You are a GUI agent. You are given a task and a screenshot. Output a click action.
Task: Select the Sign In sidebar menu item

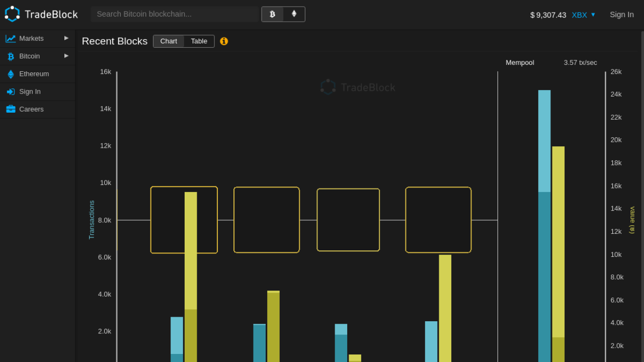pos(38,92)
